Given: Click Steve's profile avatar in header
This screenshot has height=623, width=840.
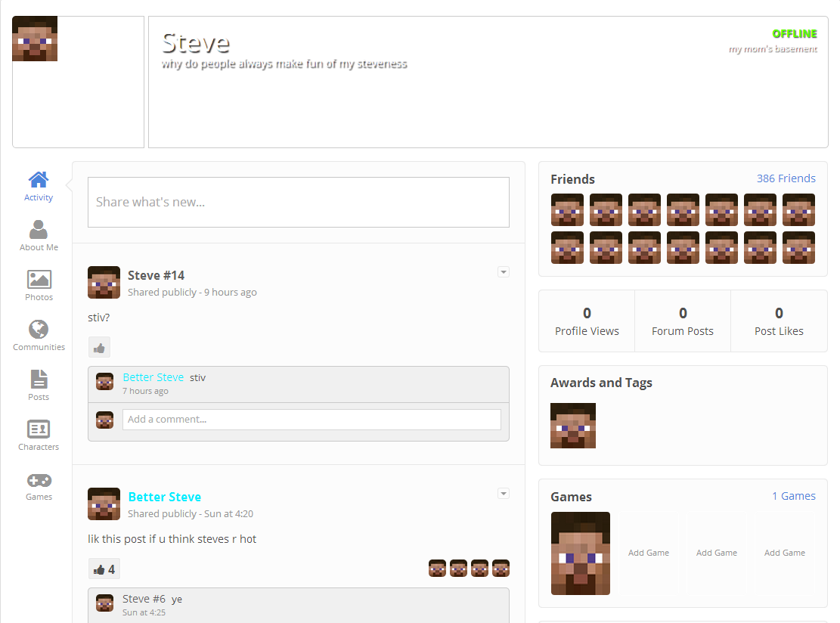Looking at the screenshot, I should coord(35,39).
